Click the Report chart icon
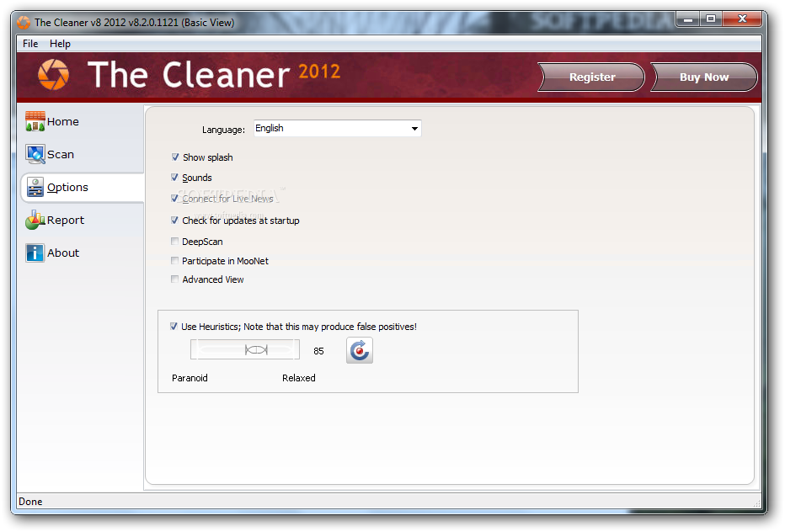 (35, 221)
